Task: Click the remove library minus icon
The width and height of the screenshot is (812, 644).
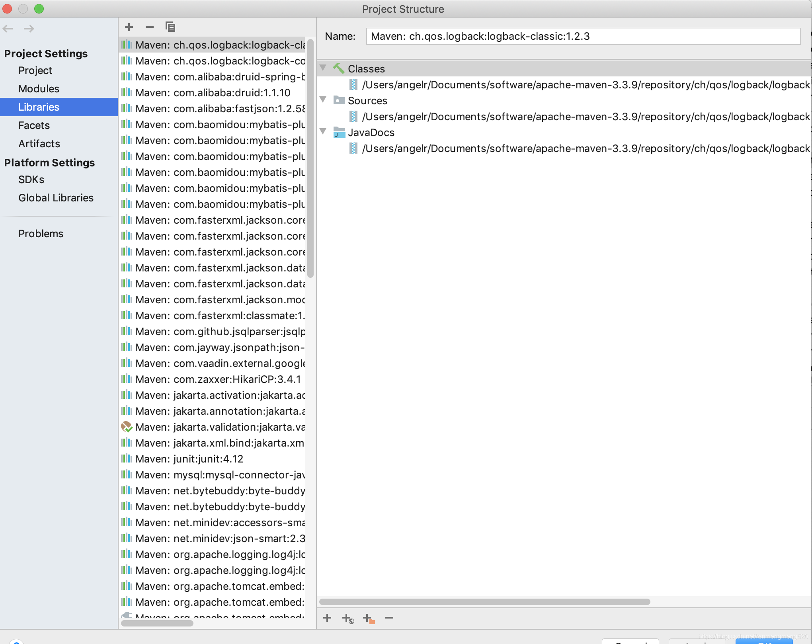Action: coord(150,27)
